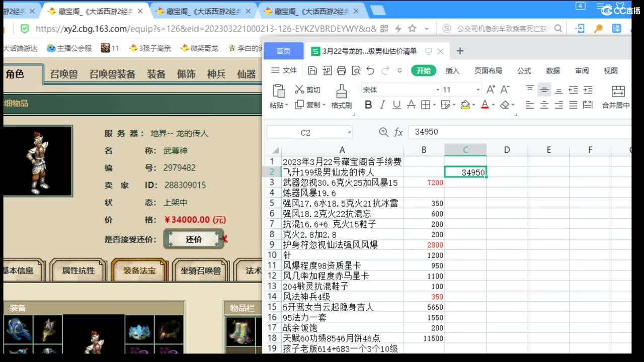The height and width of the screenshot is (362, 644).
Task: Apply middle vertical alignment
Action: (x=544, y=89)
